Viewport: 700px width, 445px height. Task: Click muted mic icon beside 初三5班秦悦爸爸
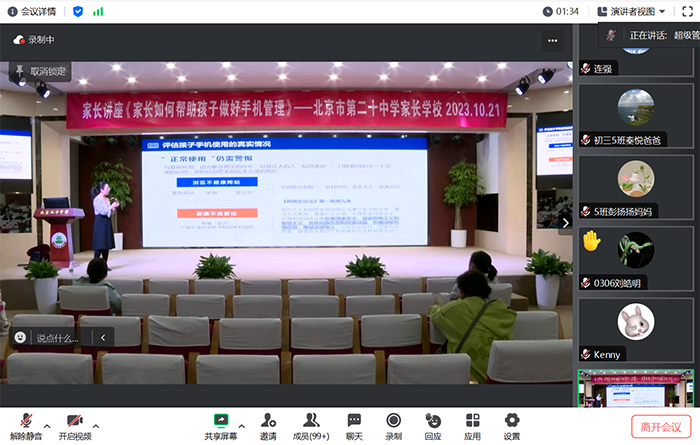coord(586,140)
